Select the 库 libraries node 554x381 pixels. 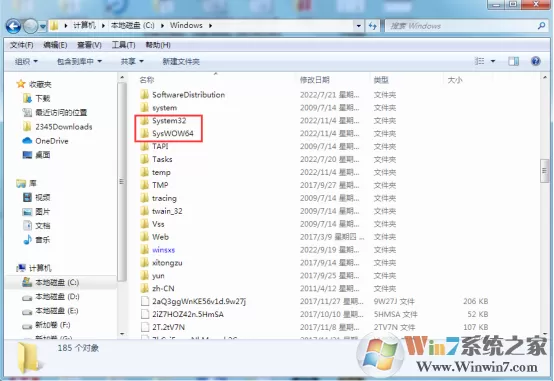click(26, 183)
